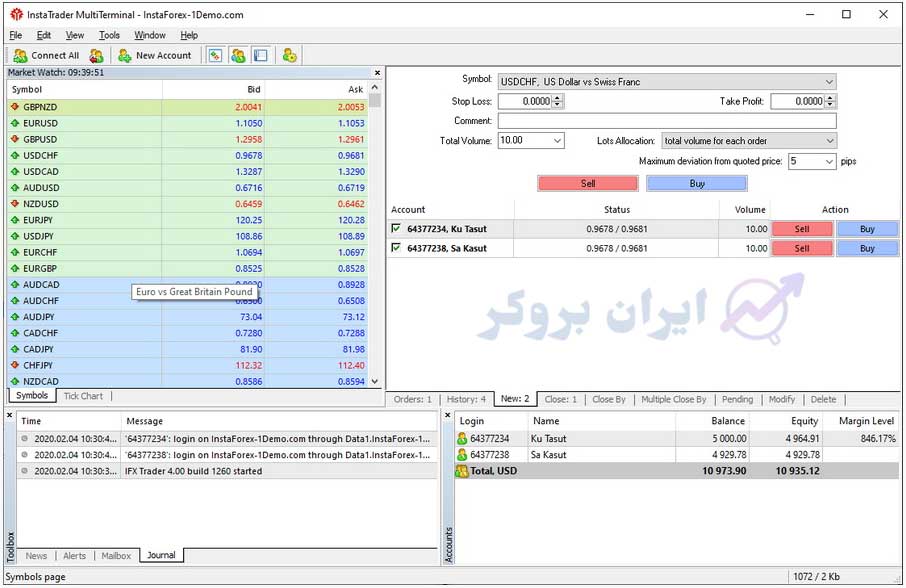
Task: Switch to the Close: 1 tab
Action: click(x=560, y=399)
